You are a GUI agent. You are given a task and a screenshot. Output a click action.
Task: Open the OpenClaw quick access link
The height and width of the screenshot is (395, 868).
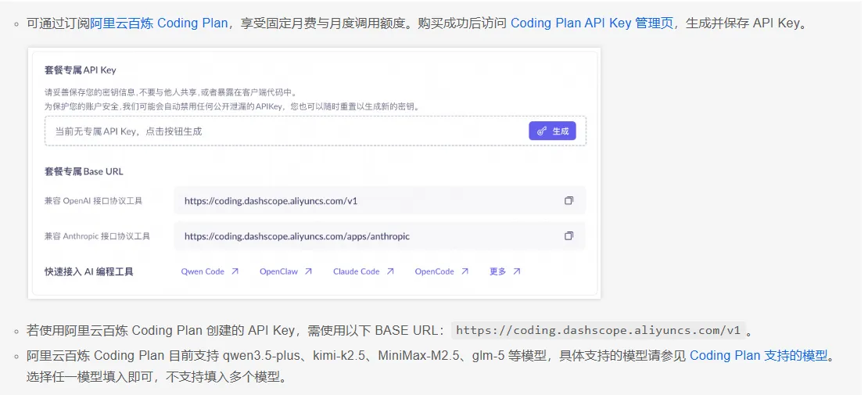[278, 271]
